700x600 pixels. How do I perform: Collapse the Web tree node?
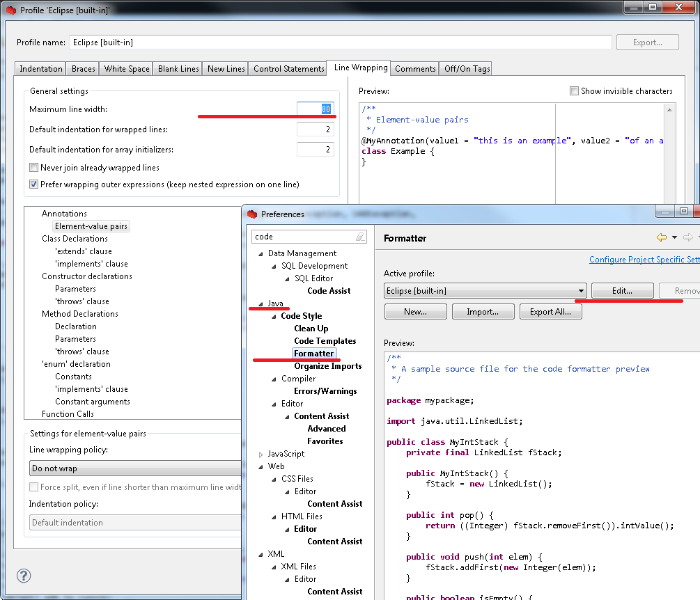260,466
